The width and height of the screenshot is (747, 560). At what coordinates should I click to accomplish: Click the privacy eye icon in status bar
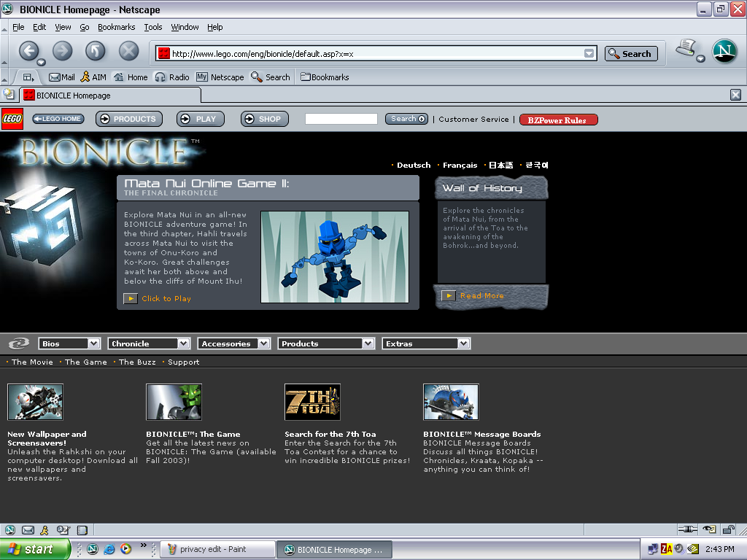coord(709,529)
